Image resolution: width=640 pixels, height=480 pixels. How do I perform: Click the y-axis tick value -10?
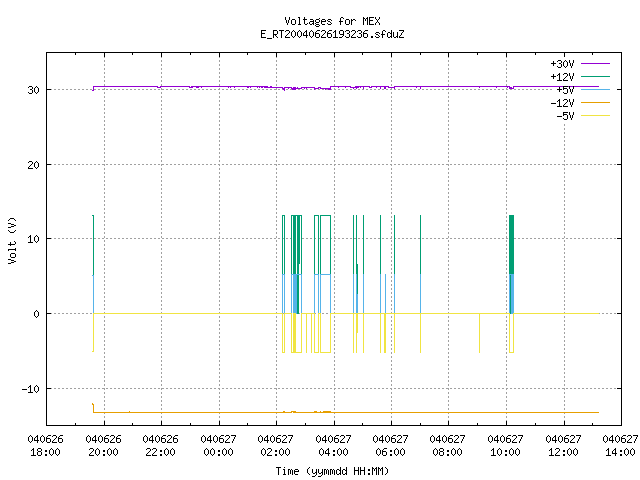[x=31, y=389]
